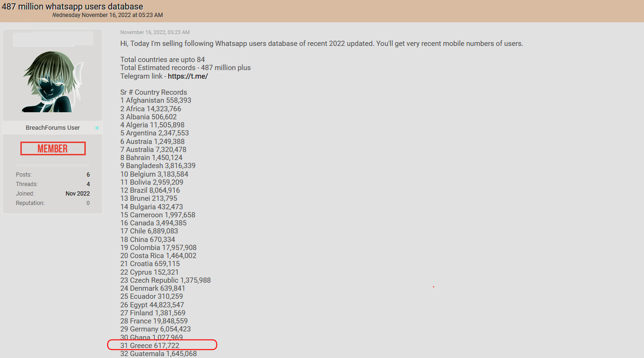Click the post timestamp above the message
Screen dimensions: 644x358
tap(155, 32)
